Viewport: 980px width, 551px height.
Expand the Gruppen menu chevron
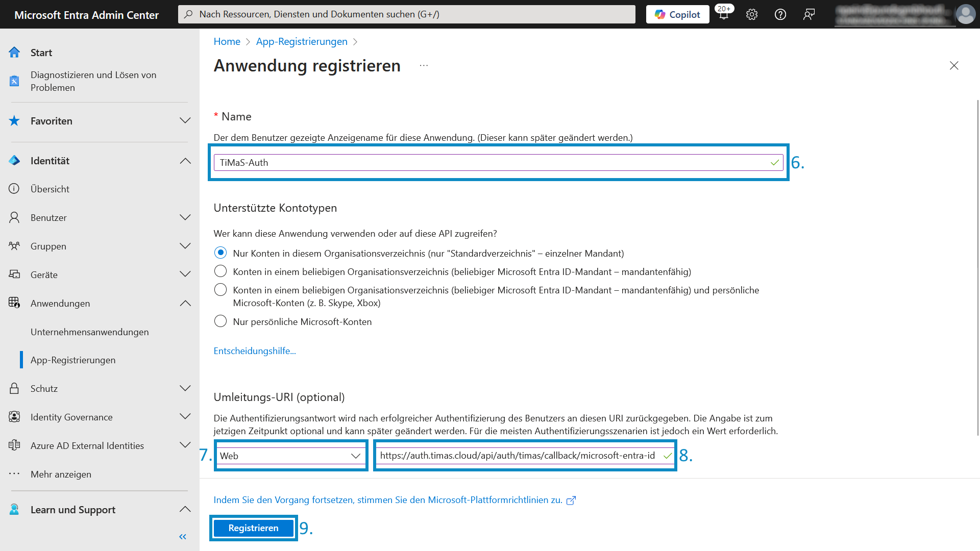pyautogui.click(x=185, y=246)
